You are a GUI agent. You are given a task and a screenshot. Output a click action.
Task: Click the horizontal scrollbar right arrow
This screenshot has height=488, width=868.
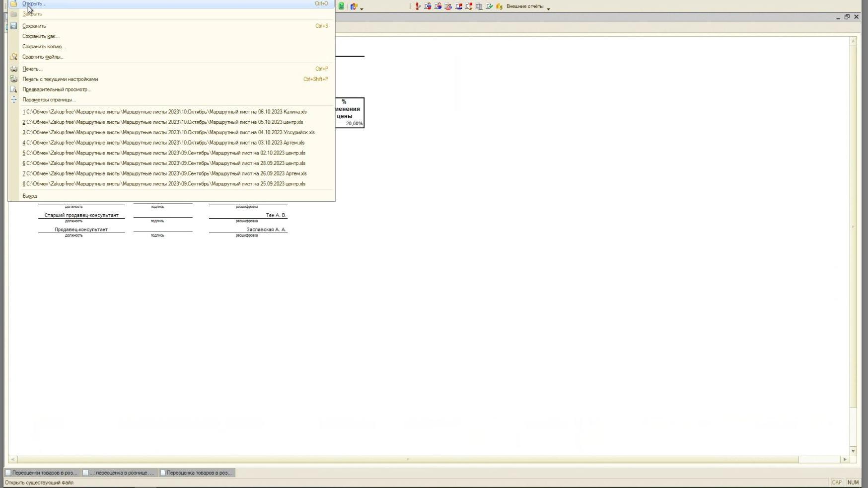coord(845,460)
